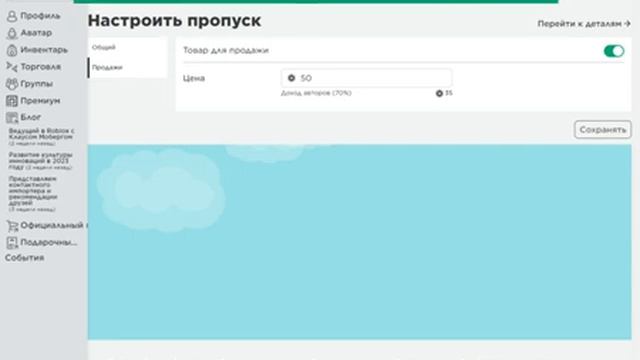Viewport: 640px width, 360px height.
Task: Click the Блог news icon
Action: point(12,118)
